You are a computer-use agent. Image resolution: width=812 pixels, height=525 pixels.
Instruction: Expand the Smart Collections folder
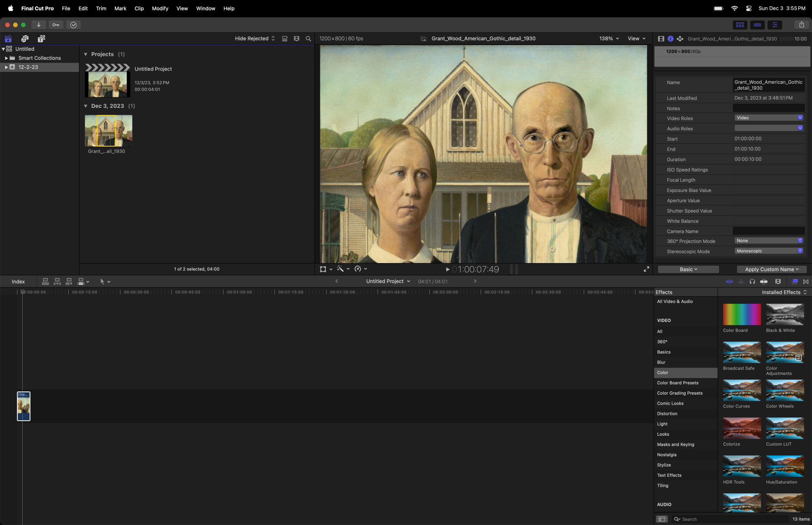6,58
